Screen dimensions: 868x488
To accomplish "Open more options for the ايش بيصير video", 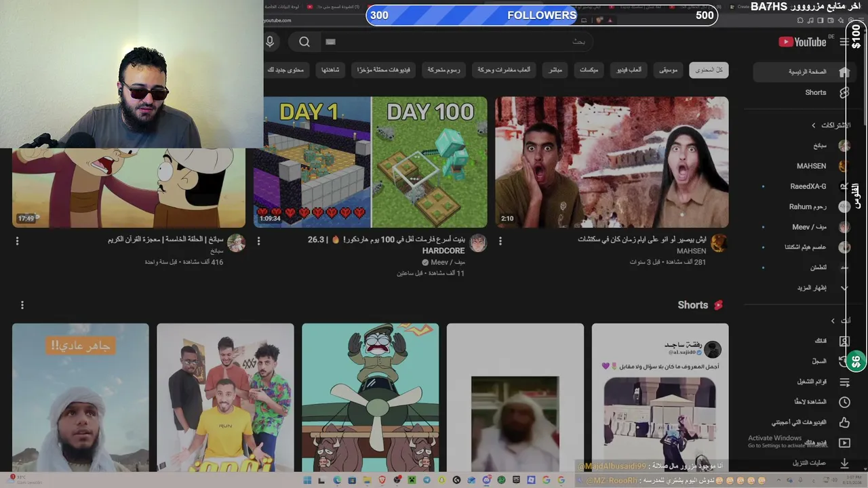I will click(500, 241).
